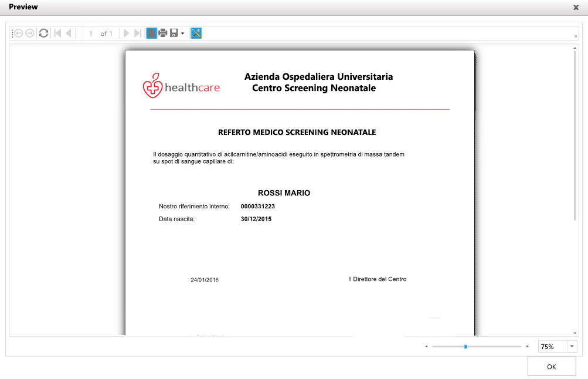The height and width of the screenshot is (379, 588).
Task: Click the navigate back arrow icon
Action: coord(18,33)
